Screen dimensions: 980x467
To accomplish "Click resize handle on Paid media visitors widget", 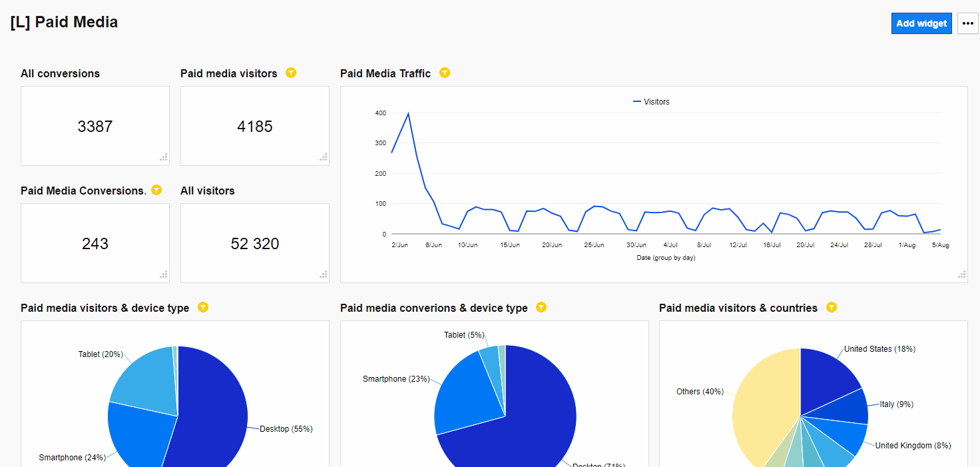I will point(324,158).
